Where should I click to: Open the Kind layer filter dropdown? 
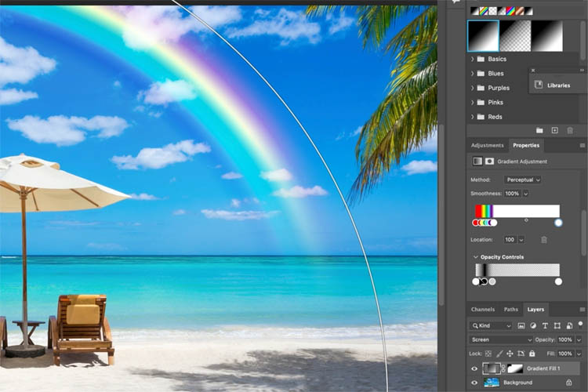[491, 325]
